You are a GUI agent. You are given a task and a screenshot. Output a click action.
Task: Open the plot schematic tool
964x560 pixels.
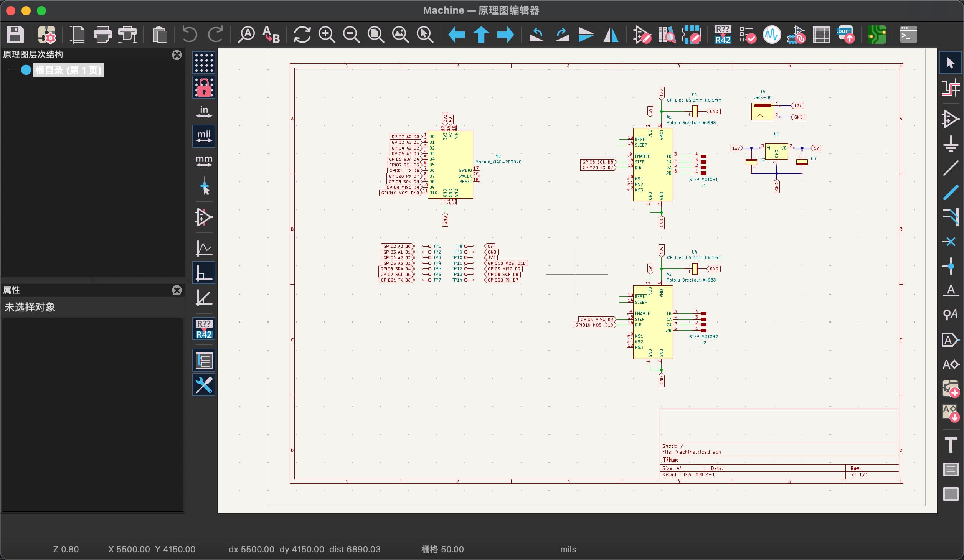[127, 35]
